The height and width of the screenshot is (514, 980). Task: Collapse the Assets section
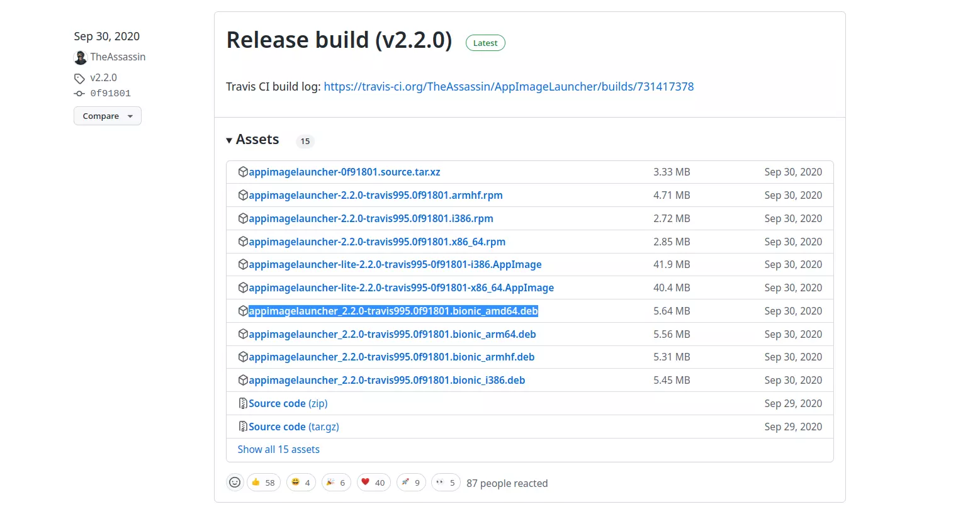[x=252, y=140]
